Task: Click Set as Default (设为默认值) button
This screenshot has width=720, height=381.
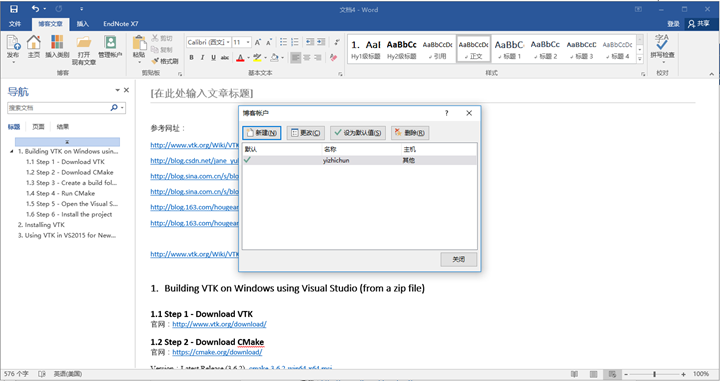Action: (x=358, y=133)
